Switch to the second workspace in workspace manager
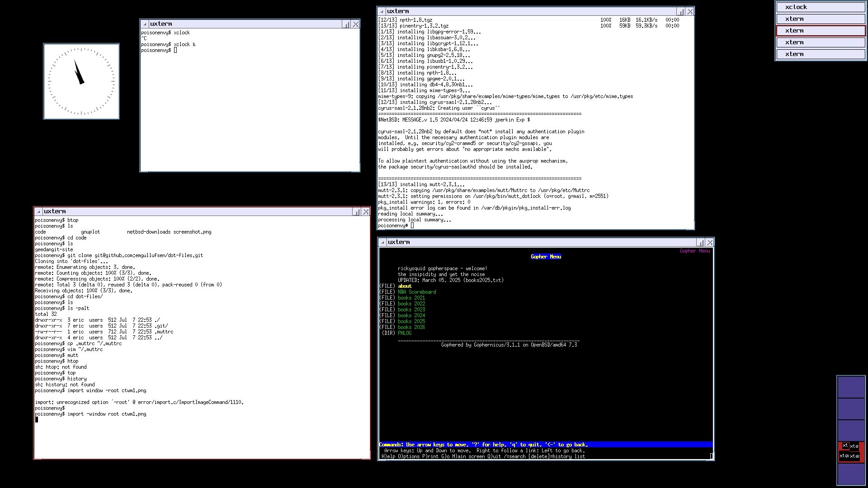Screen dimensions: 868x488 click(x=851, y=409)
